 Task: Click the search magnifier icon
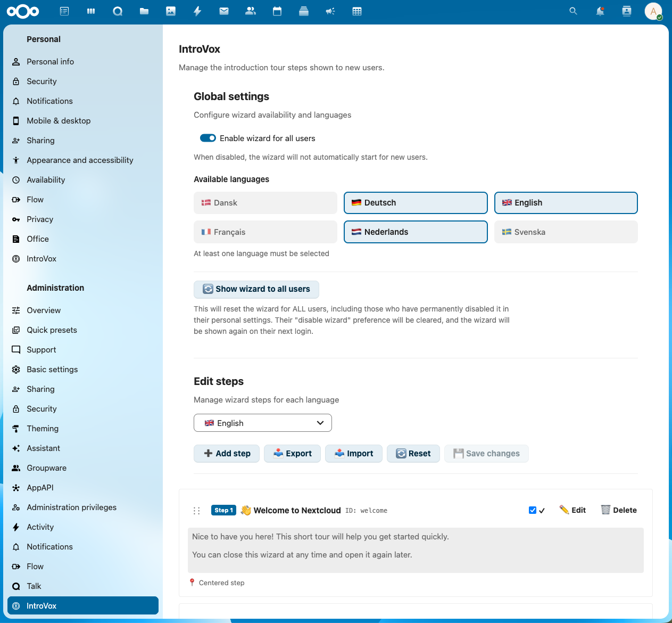573,11
